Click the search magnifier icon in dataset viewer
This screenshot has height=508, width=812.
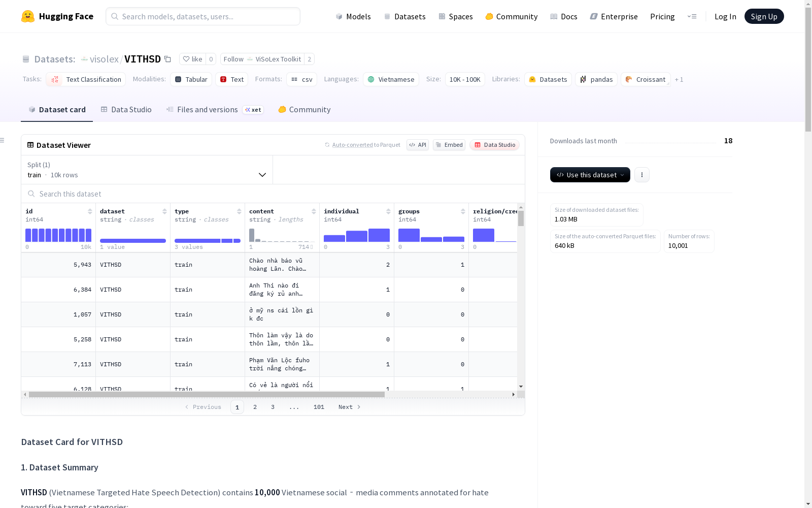click(31, 194)
